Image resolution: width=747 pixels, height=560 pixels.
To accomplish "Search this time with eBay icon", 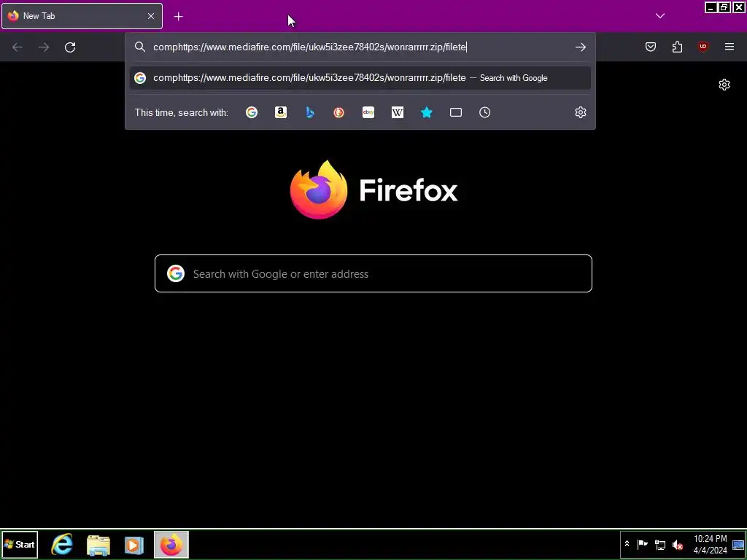I will (368, 112).
